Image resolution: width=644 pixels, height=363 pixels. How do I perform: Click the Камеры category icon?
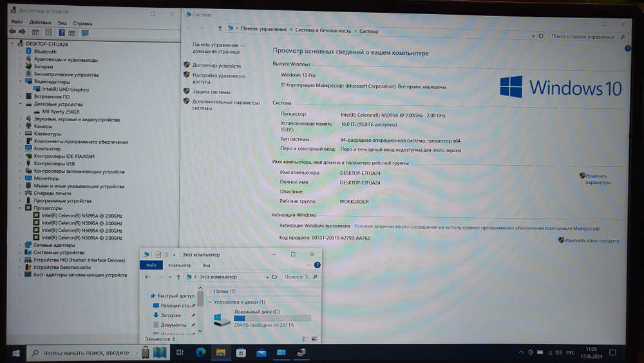(x=28, y=126)
